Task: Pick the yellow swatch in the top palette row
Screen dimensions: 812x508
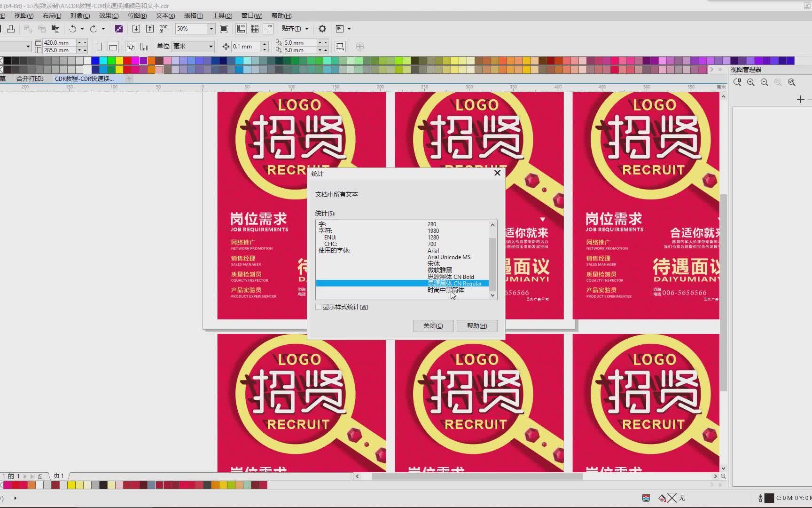Action: (x=119, y=60)
